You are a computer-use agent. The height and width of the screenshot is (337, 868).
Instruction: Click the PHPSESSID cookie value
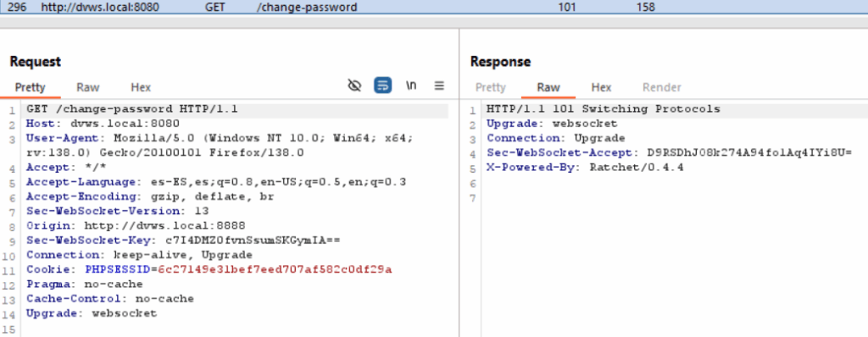(275, 269)
